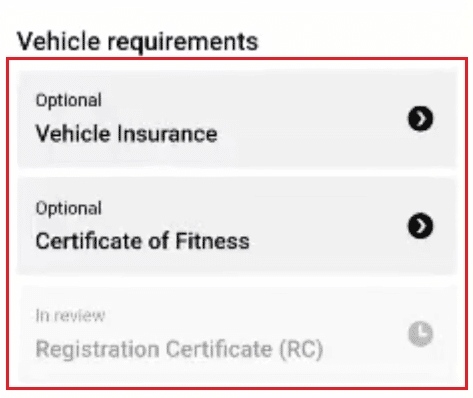Select the Vehicle Insurance label
The width and height of the screenshot is (473, 398).
[126, 134]
